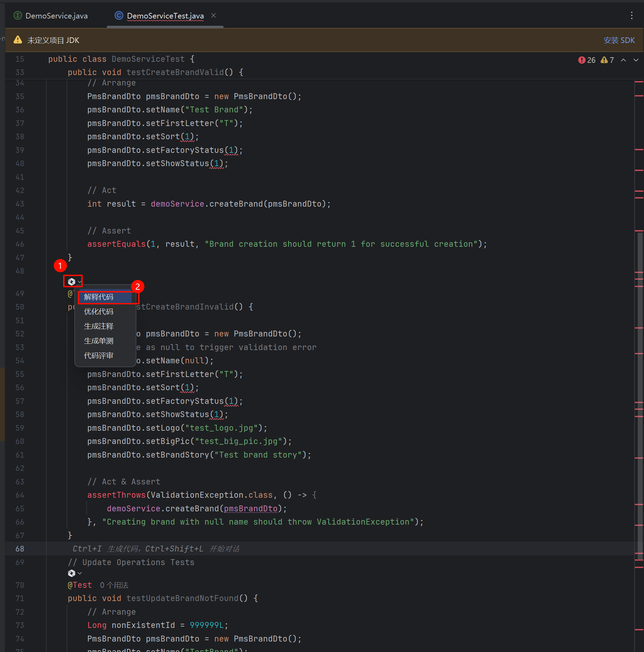Expand AI action chevron above @Test line 70
Viewport: 644px width, 652px height.
click(x=80, y=573)
